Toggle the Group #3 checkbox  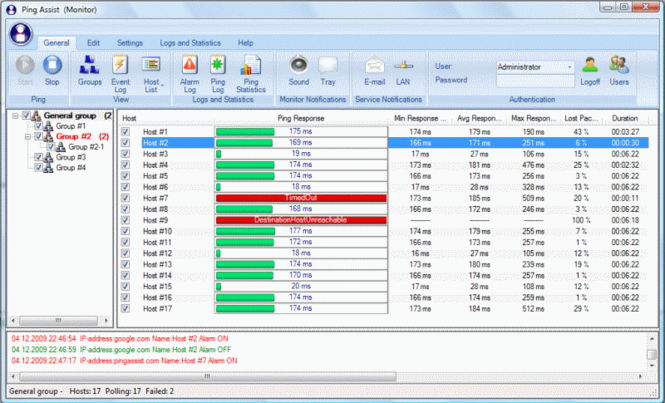(38, 157)
